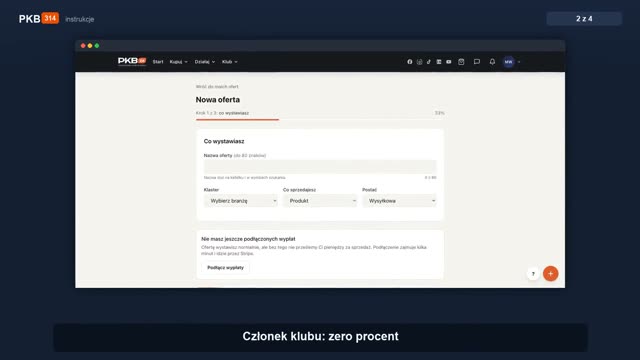Open the shopping bag icon
The width and height of the screenshot is (640, 360).
[x=461, y=62]
